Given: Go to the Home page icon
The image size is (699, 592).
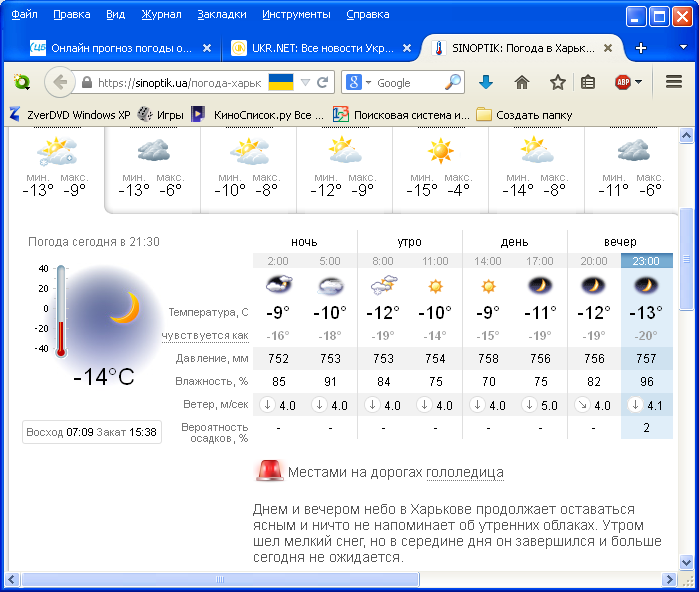Looking at the screenshot, I should point(521,82).
